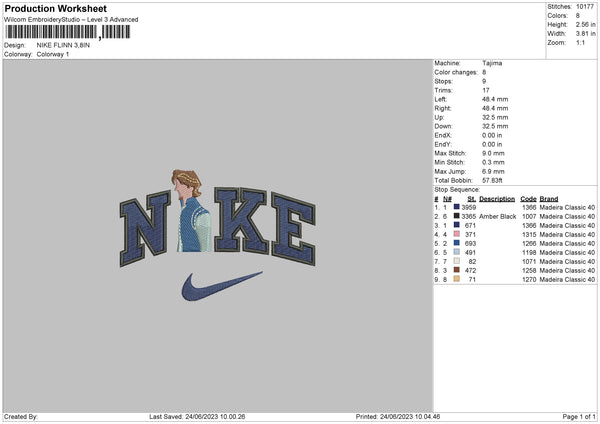
Task: Click the Nike swoosh in the design preview
Action: click(x=220, y=287)
